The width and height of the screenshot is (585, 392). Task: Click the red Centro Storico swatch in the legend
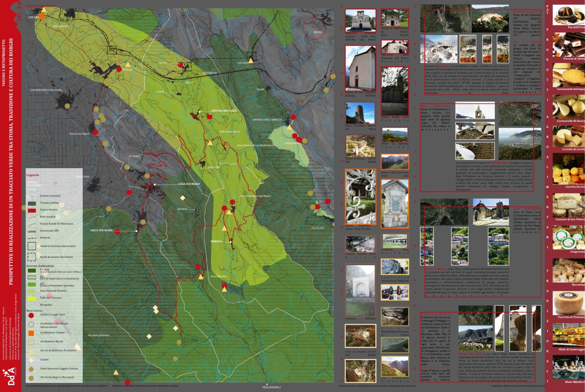pos(32,210)
